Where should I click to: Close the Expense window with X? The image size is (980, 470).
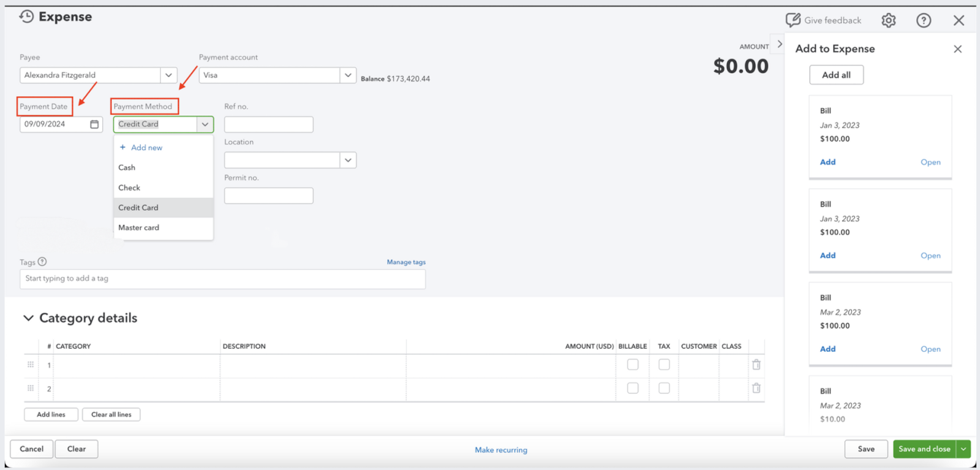(959, 20)
